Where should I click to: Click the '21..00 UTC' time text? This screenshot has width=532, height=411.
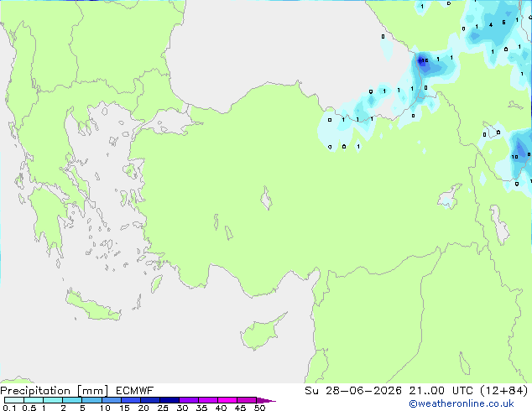441,391
